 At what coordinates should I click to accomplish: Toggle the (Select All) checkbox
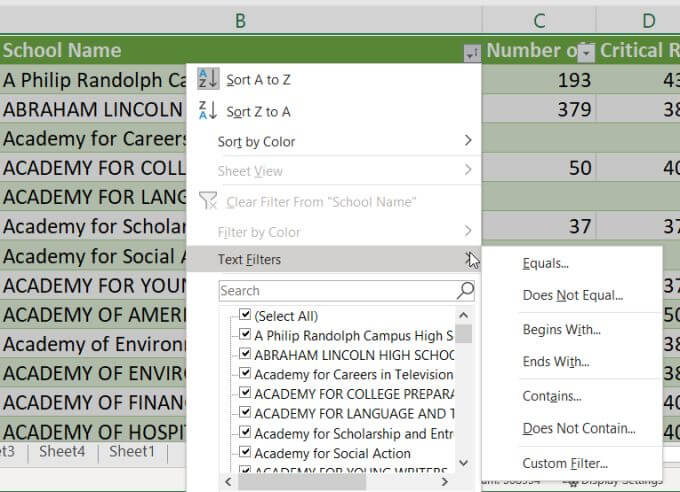pos(245,316)
